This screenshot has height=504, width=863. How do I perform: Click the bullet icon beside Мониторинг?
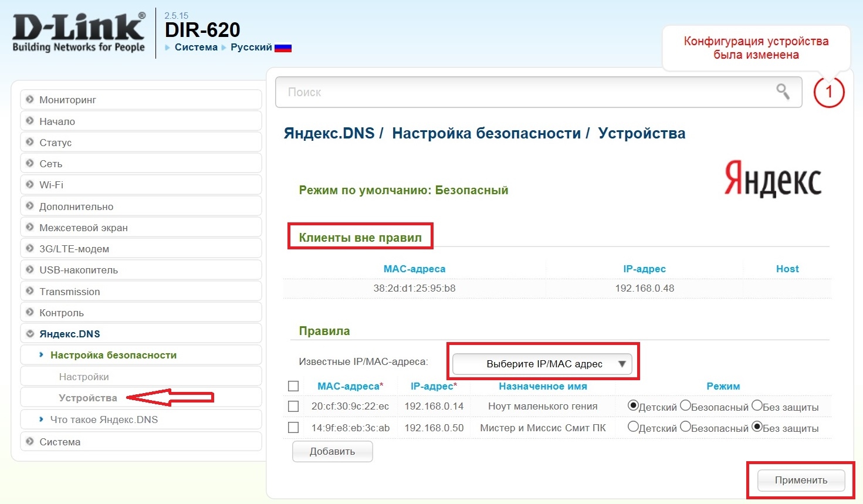[x=30, y=100]
